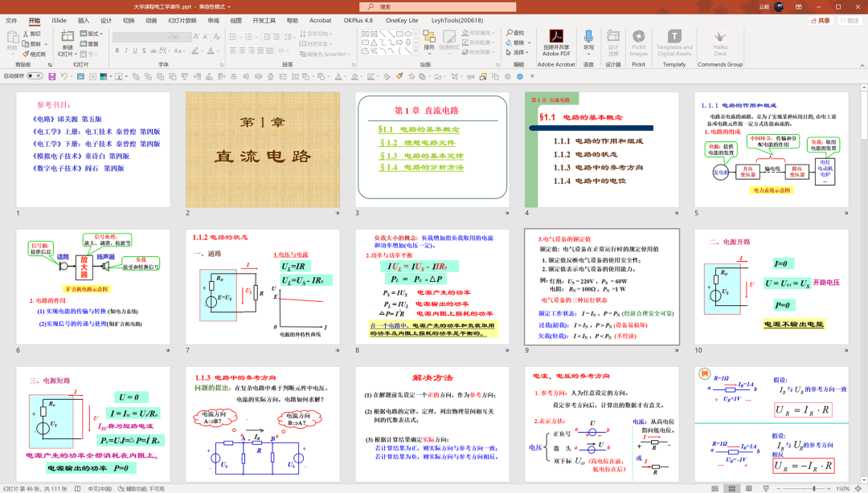
Task: Click the text highlight color pen button
Action: 194,51
